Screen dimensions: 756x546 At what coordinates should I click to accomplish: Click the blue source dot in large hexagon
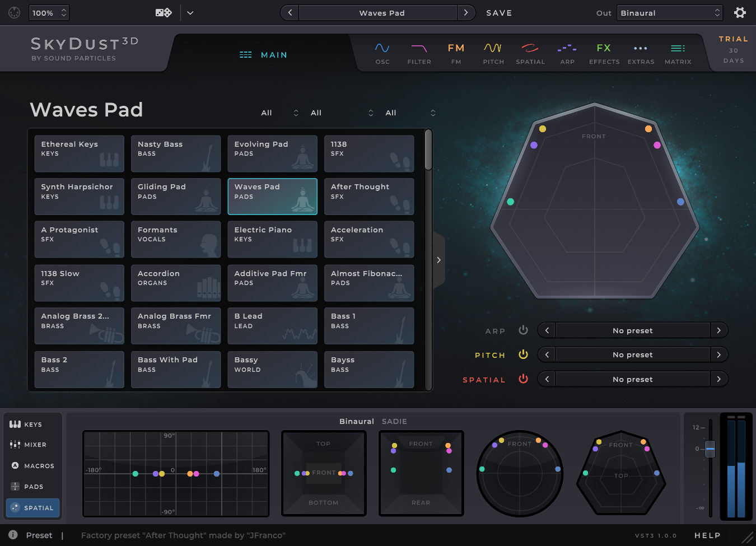(x=680, y=202)
